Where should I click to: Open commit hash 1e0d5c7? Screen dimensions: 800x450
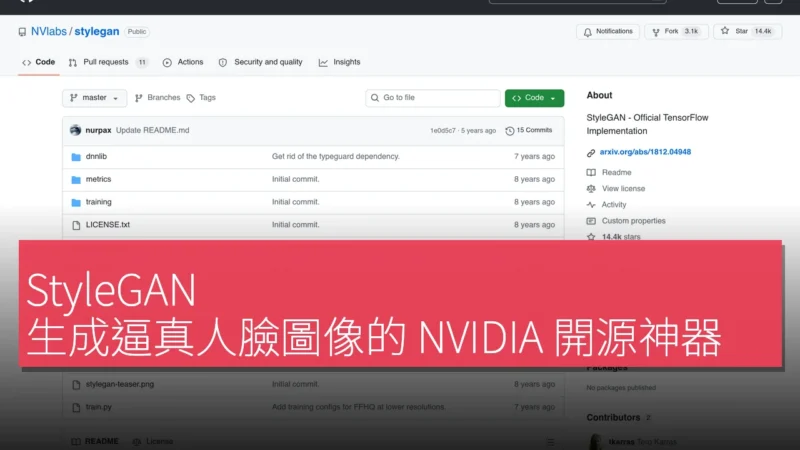coord(442,131)
